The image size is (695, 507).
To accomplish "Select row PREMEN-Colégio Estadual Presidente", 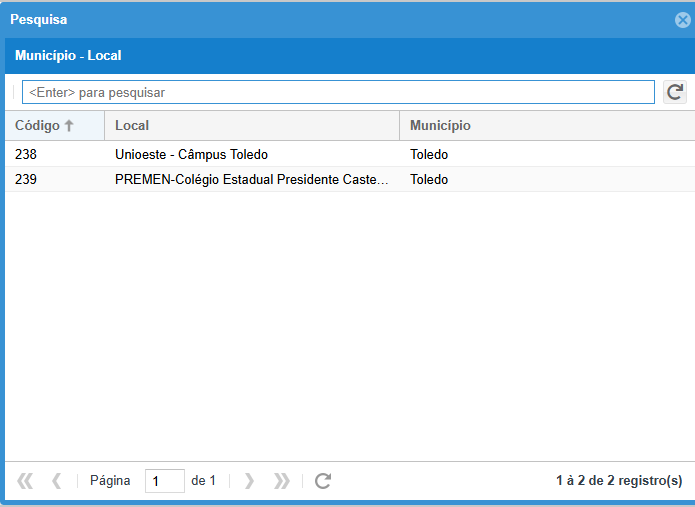I will point(250,180).
